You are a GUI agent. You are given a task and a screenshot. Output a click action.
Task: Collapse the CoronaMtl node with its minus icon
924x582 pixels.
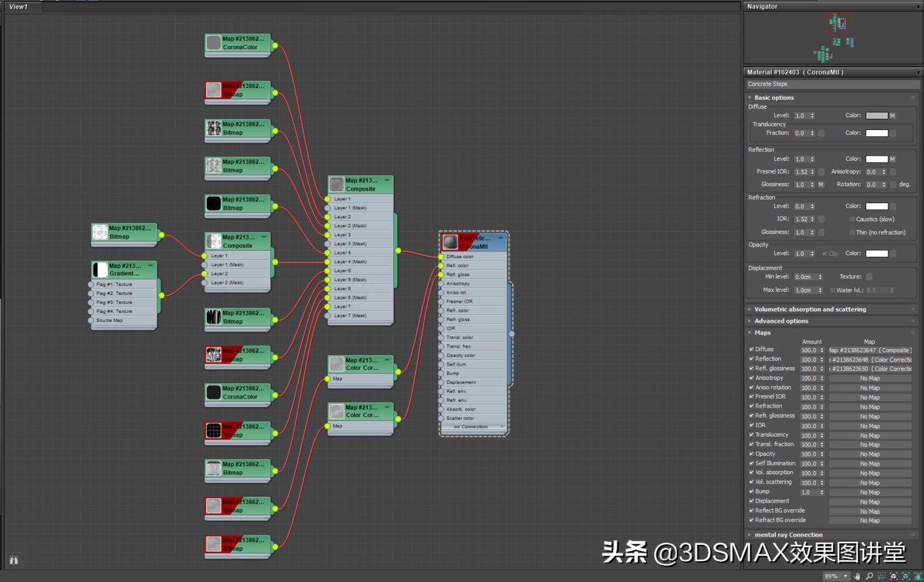[x=500, y=238]
